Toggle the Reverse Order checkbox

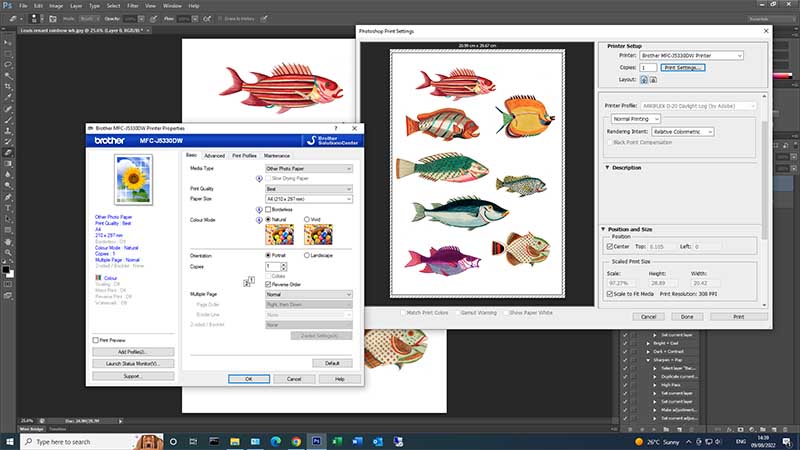pos(268,284)
